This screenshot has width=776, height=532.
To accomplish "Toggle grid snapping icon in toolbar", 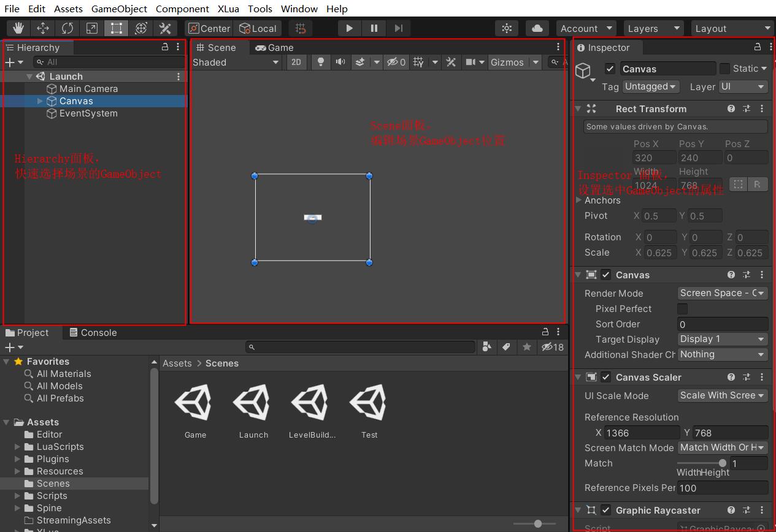I will point(301,28).
